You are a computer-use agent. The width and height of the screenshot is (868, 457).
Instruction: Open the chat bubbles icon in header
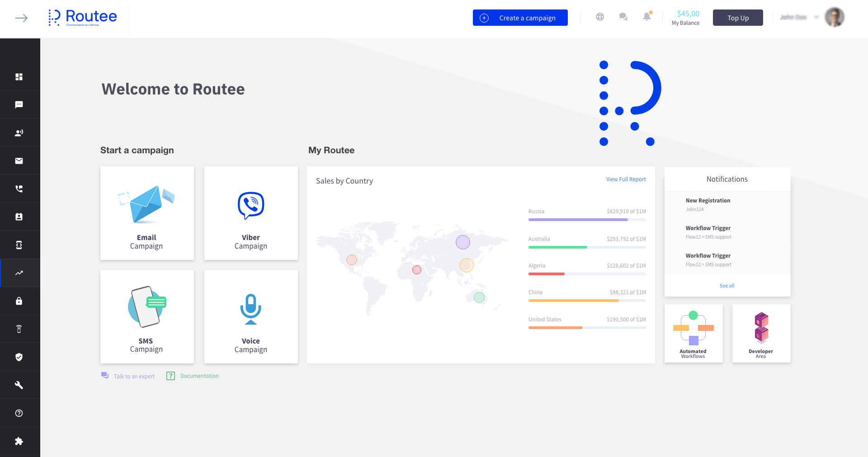pyautogui.click(x=623, y=17)
